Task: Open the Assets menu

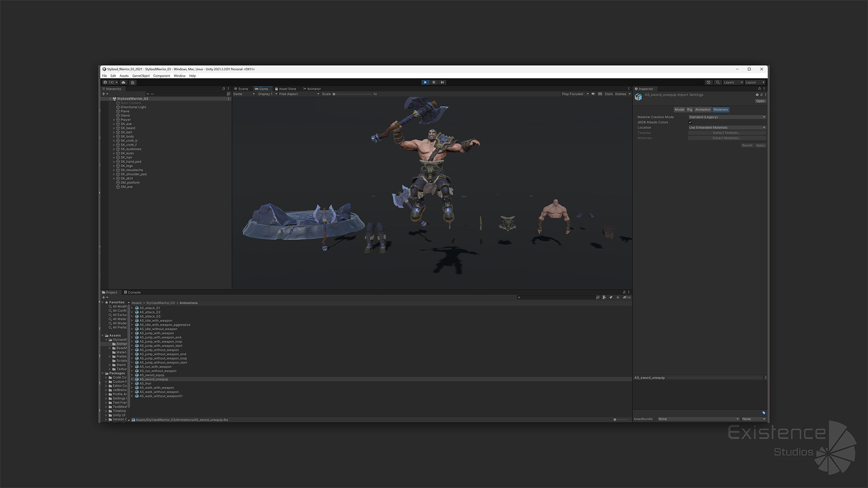Action: [x=124, y=76]
